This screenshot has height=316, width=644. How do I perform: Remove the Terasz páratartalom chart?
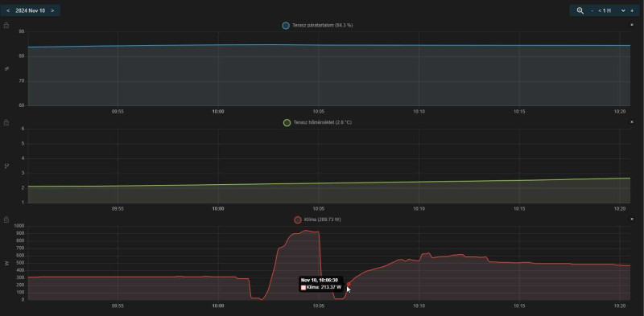[x=632, y=25]
